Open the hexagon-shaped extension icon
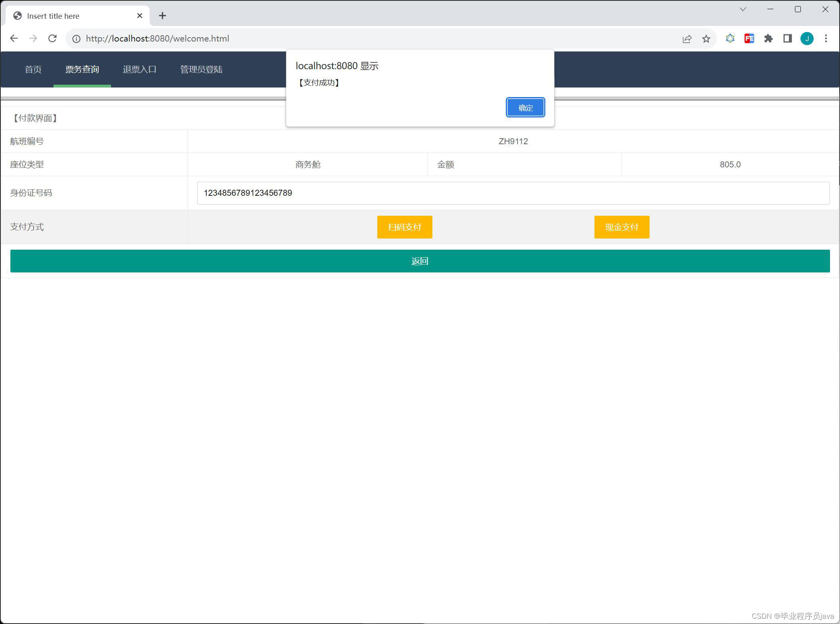The image size is (840, 624). 730,38
